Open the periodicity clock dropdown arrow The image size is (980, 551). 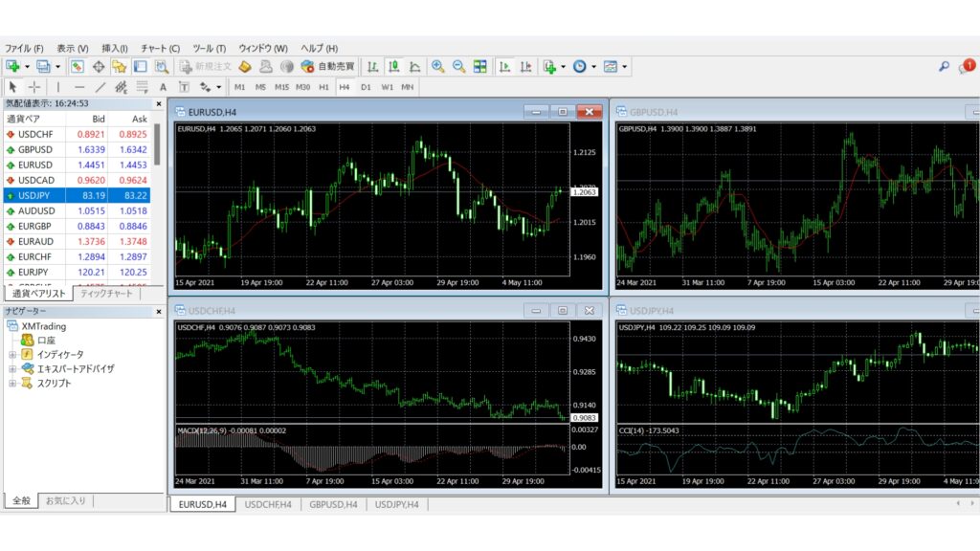(x=594, y=67)
